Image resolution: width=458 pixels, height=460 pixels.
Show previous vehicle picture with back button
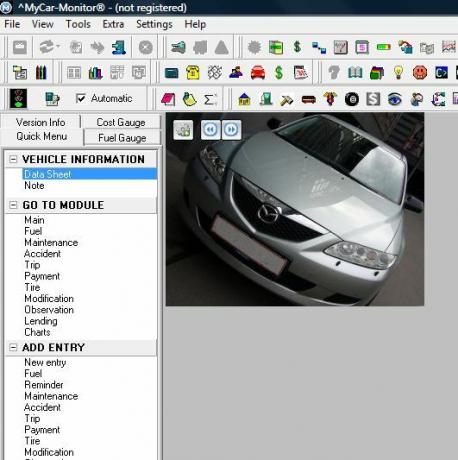coord(210,129)
